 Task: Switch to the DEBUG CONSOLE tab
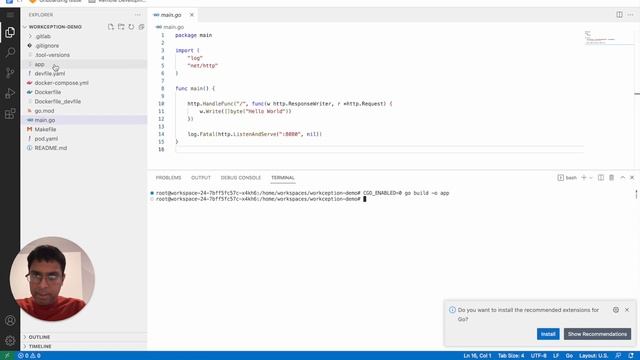point(240,178)
